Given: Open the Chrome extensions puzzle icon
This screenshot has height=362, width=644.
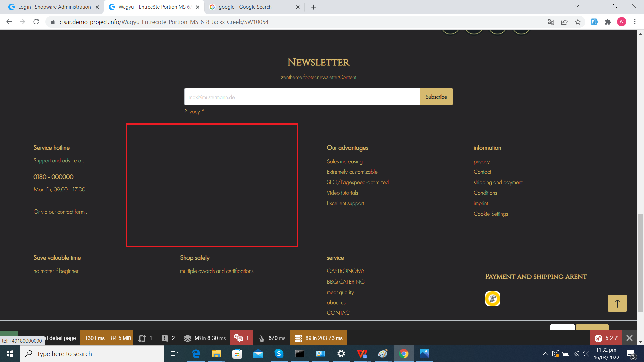Looking at the screenshot, I should tap(608, 22).
